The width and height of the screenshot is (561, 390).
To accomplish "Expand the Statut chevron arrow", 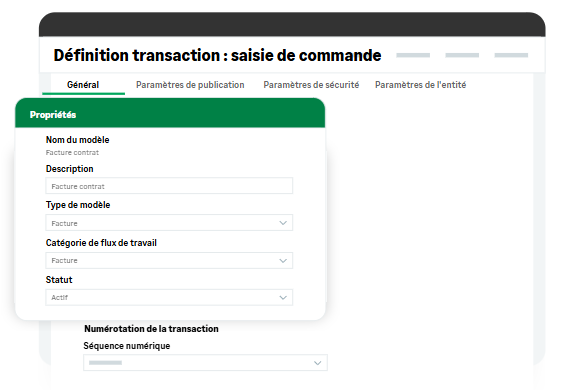I will 283,297.
